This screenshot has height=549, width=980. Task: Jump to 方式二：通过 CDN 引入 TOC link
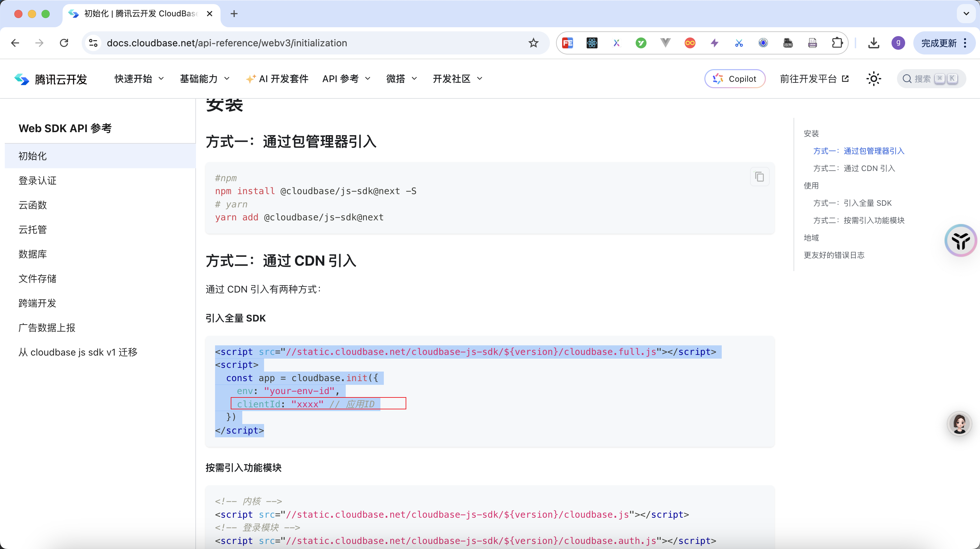pos(854,168)
